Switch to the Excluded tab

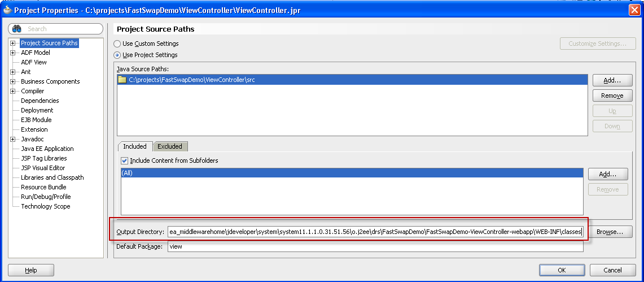coord(170,146)
